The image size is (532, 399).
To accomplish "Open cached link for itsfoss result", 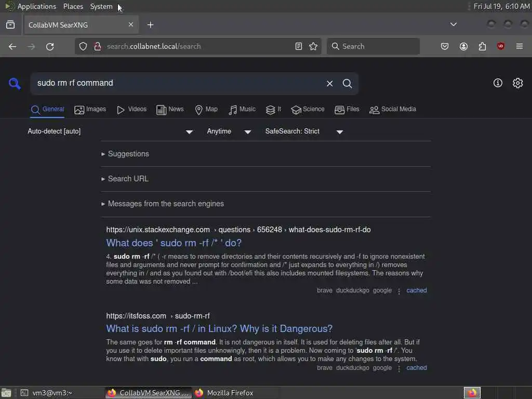I will click(417, 368).
